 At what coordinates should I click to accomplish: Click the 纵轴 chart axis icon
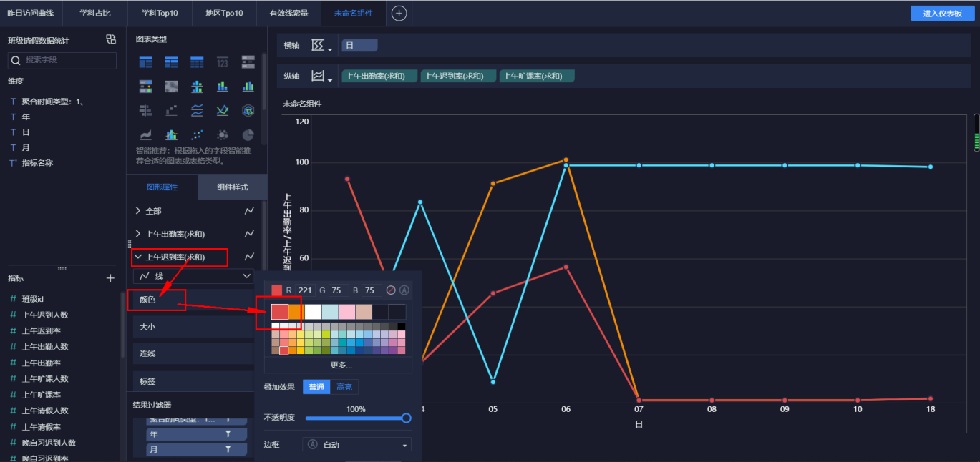(318, 76)
